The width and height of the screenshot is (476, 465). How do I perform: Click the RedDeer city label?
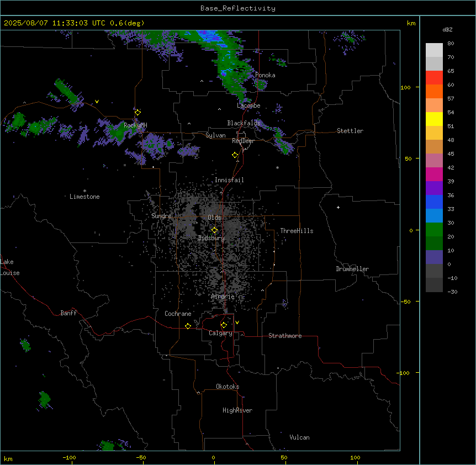[243, 141]
